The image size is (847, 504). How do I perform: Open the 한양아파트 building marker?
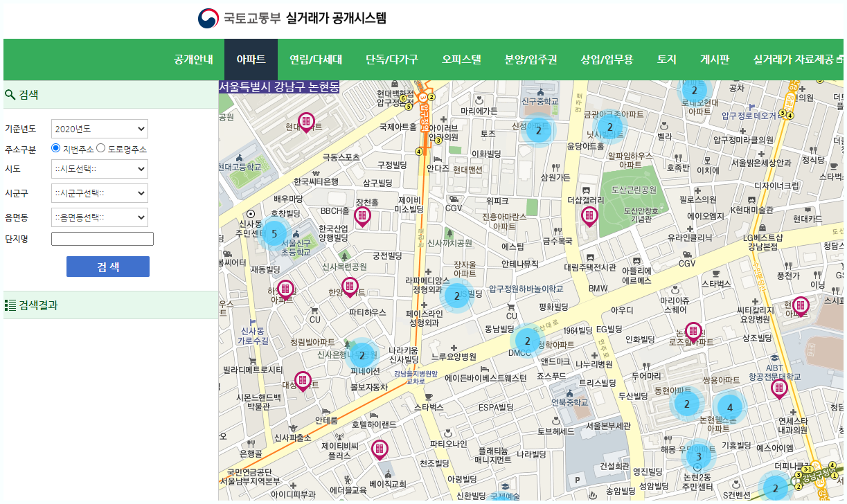[x=350, y=287]
